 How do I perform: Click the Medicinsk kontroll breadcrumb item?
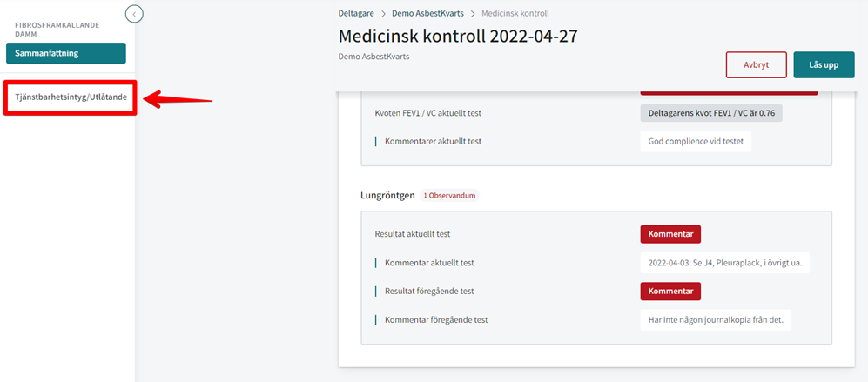515,13
